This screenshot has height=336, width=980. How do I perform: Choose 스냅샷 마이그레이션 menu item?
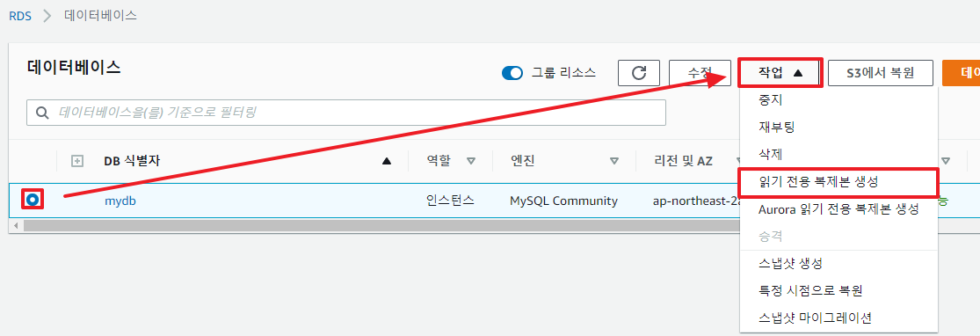point(815,318)
